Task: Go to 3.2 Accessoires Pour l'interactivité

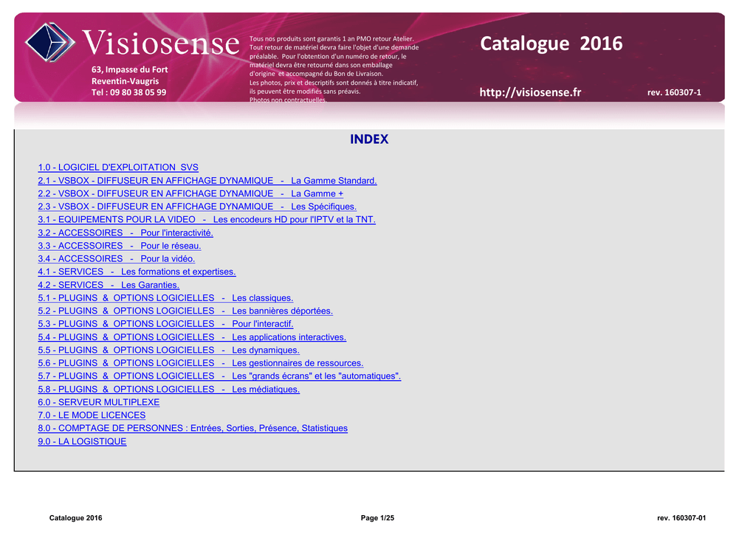Action: 126,232
